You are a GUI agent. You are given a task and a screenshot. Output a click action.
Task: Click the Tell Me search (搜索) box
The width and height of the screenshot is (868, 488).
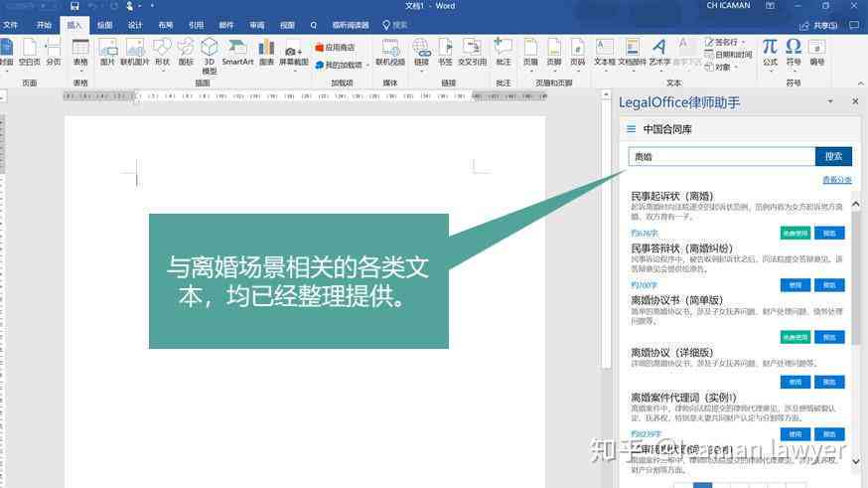tap(395, 25)
